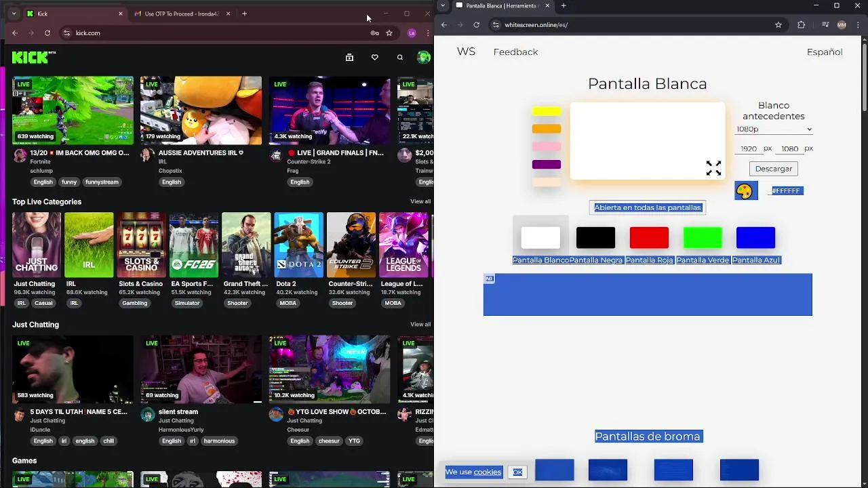The image size is (868, 488).
Task: Click the Descargar button
Action: pyautogui.click(x=774, y=169)
